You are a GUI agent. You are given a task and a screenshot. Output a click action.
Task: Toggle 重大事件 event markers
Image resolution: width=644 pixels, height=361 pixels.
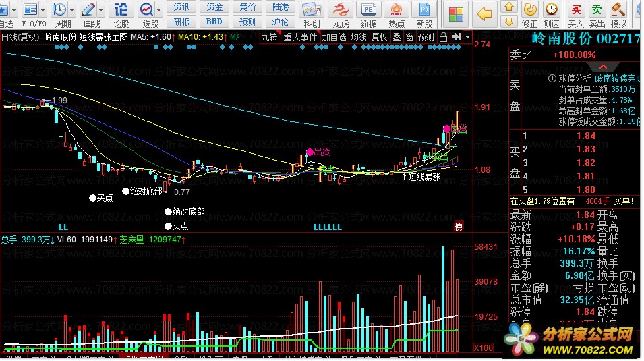click(300, 37)
